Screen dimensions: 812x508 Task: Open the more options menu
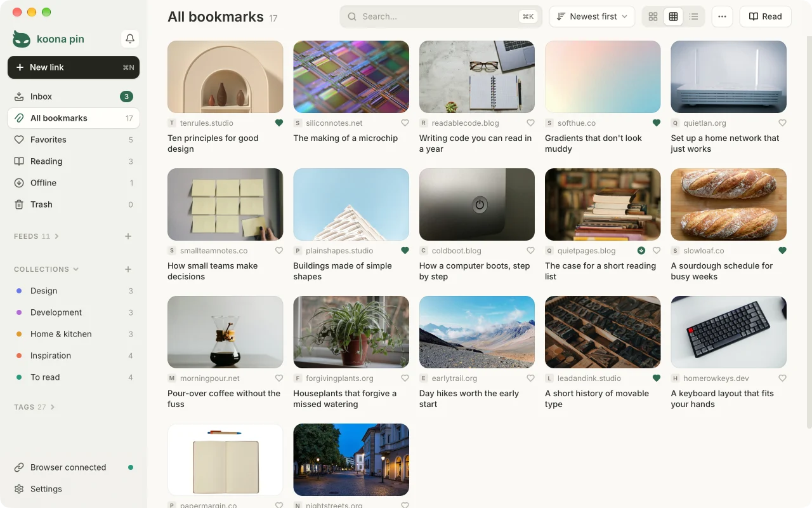click(722, 17)
